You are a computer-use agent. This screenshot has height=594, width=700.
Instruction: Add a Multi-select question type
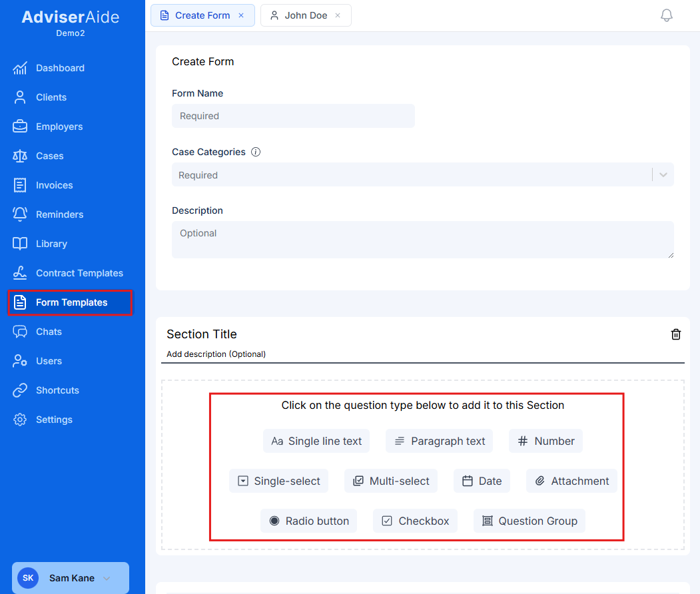391,481
